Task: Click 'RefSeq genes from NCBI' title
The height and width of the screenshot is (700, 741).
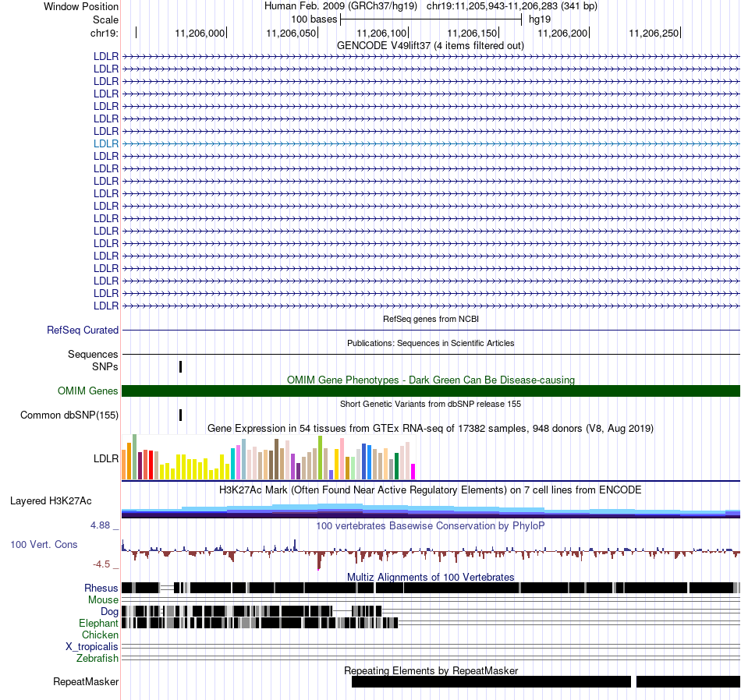Action: click(x=431, y=320)
